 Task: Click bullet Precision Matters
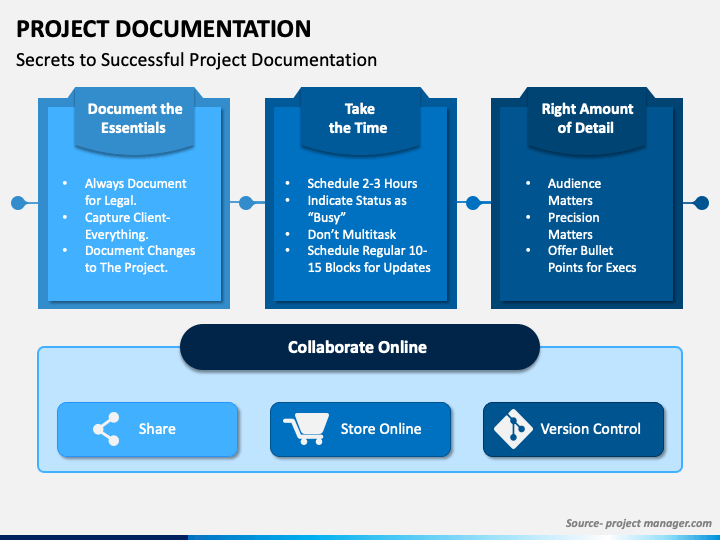[574, 226]
